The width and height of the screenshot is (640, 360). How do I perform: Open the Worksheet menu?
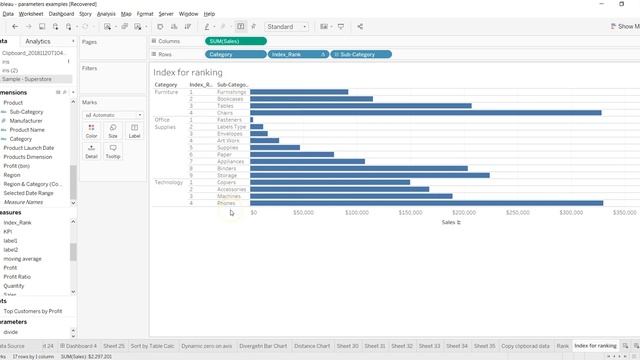coord(31,14)
